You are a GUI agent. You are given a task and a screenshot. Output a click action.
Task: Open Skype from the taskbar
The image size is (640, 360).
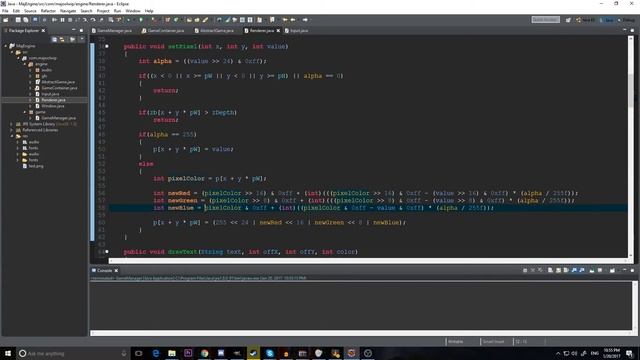point(270,353)
